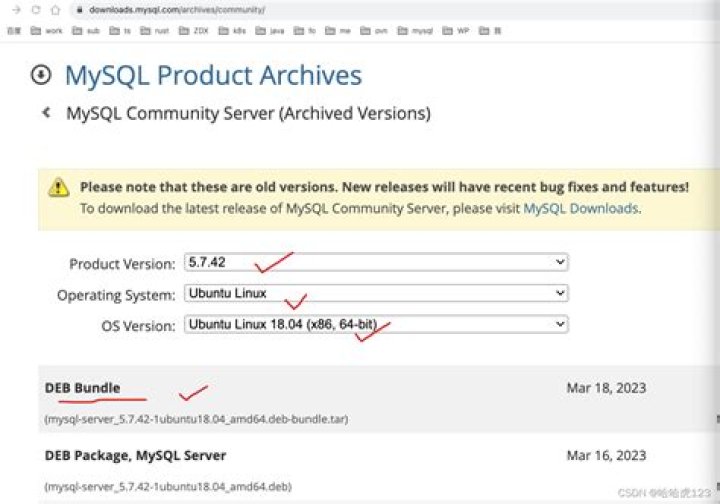The width and height of the screenshot is (720, 504).
Task: Click 'MySQL Community Server (Archived Versions)' heading
Action: point(248,113)
